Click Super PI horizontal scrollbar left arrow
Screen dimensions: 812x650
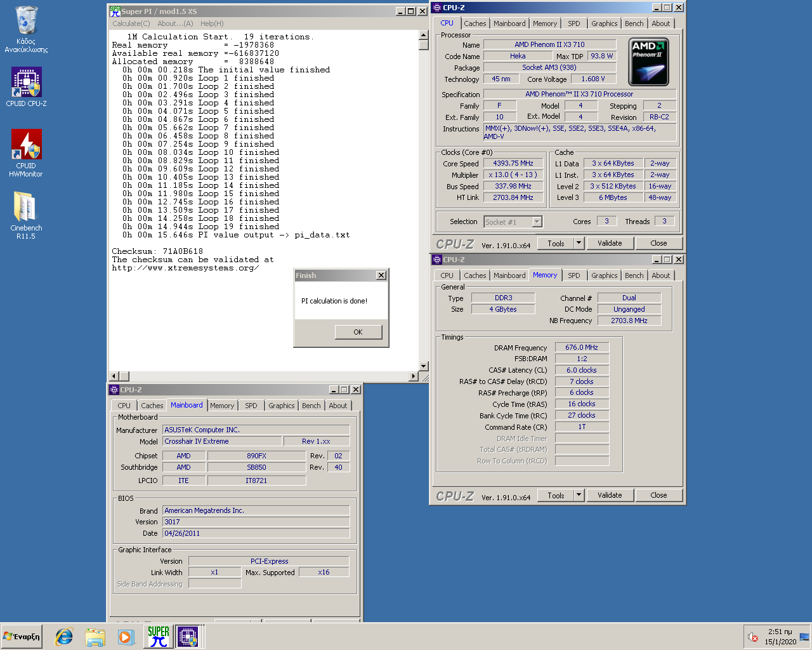[x=114, y=376]
